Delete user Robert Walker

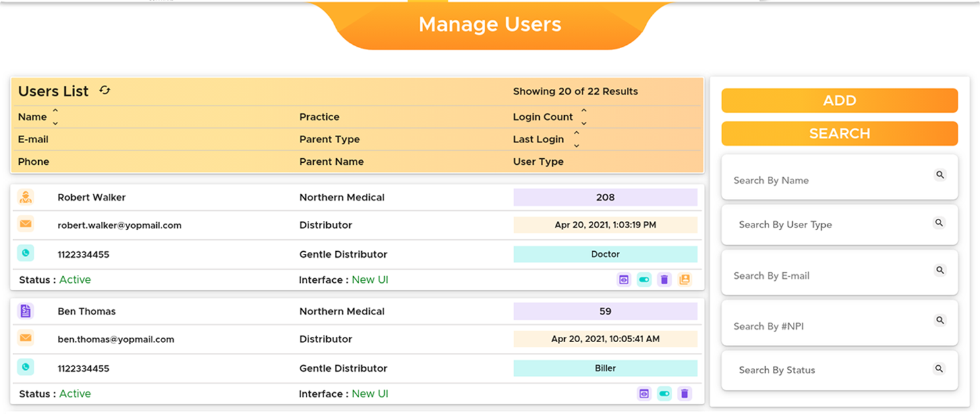pyautogui.click(x=664, y=280)
